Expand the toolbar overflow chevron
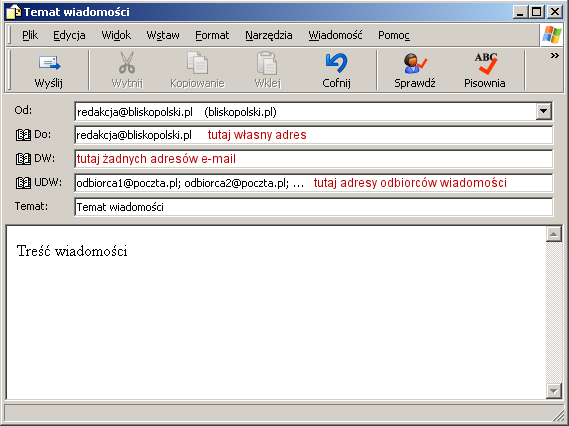569x426 pixels. coord(554,56)
